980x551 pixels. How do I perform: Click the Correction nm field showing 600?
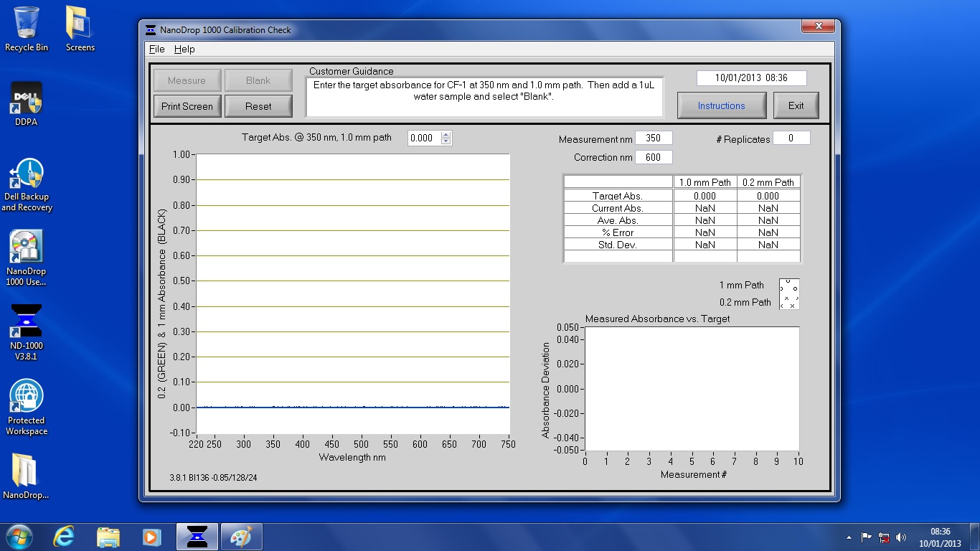654,157
